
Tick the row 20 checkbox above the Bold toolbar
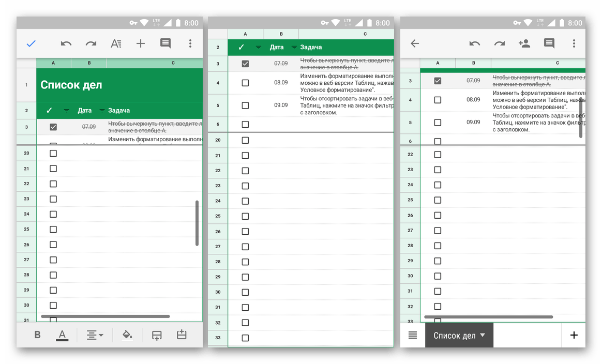coord(53,154)
